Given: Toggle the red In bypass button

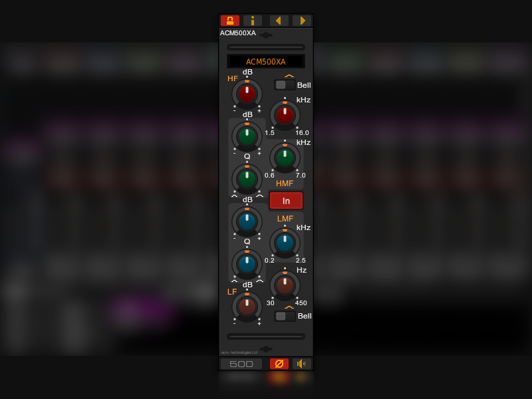Looking at the screenshot, I should click(286, 201).
